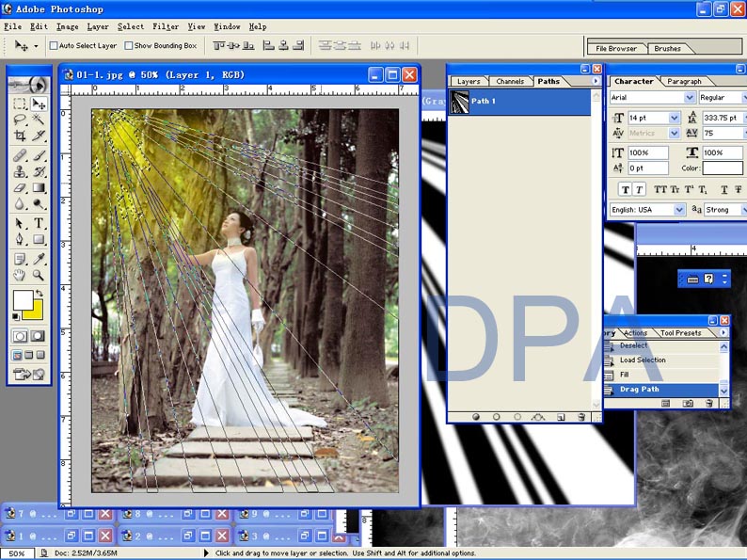The height and width of the screenshot is (560, 747).
Task: Select the Rectangular Marquee tool
Action: click(x=20, y=104)
